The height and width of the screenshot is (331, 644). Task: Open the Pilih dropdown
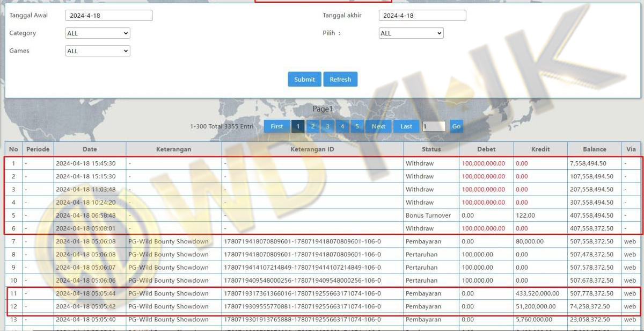(411, 33)
